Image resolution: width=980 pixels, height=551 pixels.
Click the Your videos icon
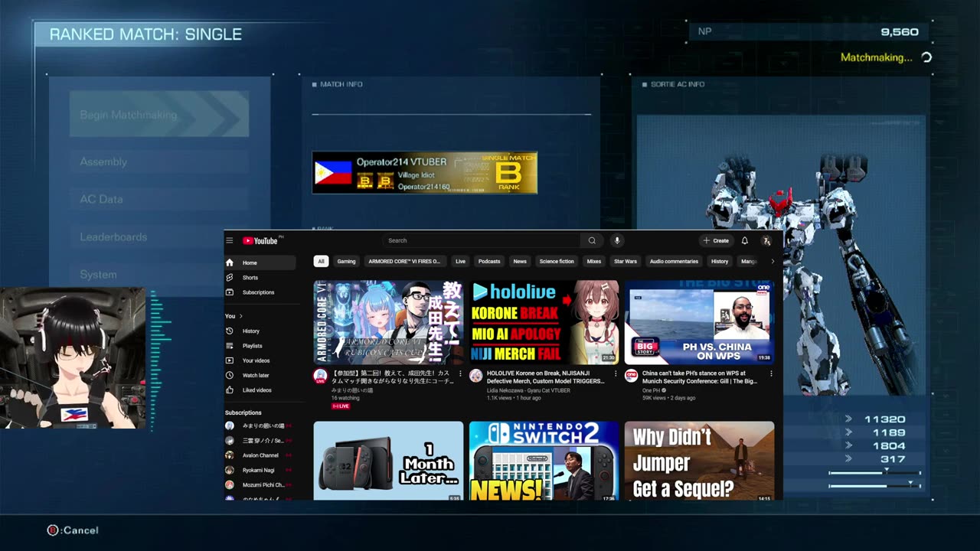[x=230, y=360]
